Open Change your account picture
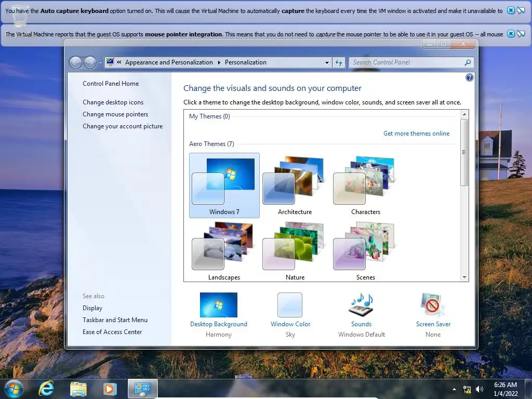Screen dimensions: 532x399 click(123, 126)
